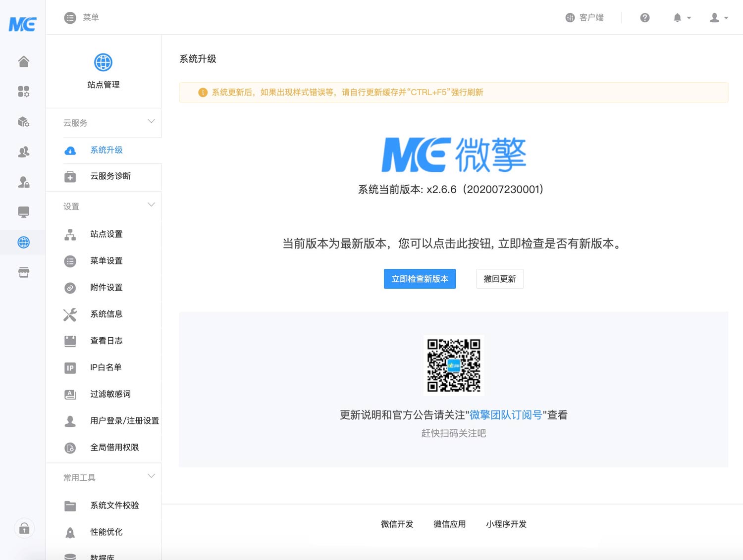
Task: Click the 撤回更新 button
Action: (x=500, y=279)
